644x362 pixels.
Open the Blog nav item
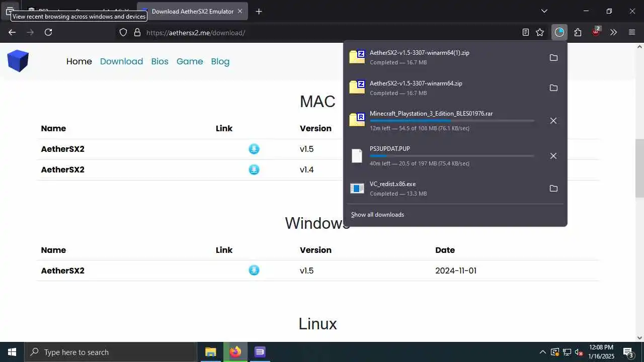[x=220, y=61]
